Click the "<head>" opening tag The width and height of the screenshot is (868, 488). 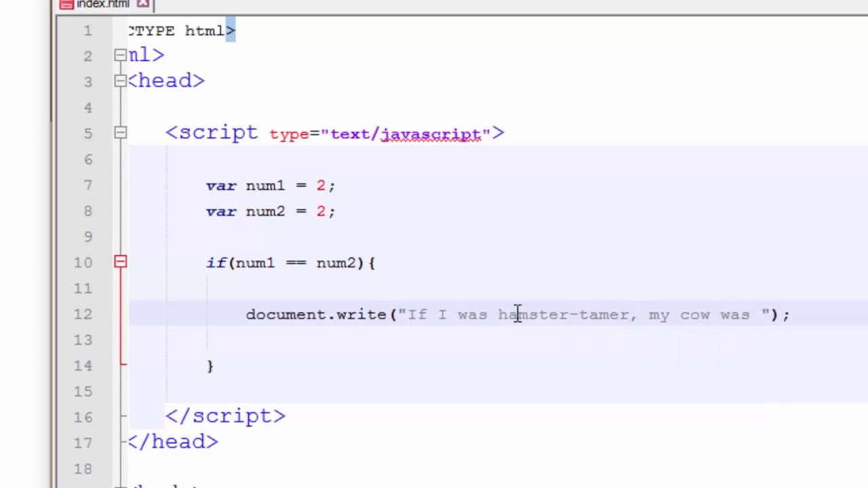coord(166,81)
